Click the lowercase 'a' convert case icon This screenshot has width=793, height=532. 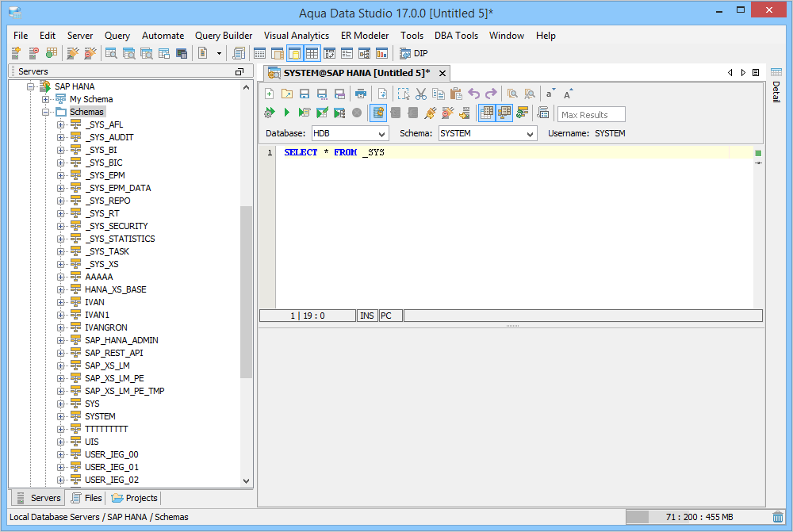(x=550, y=94)
